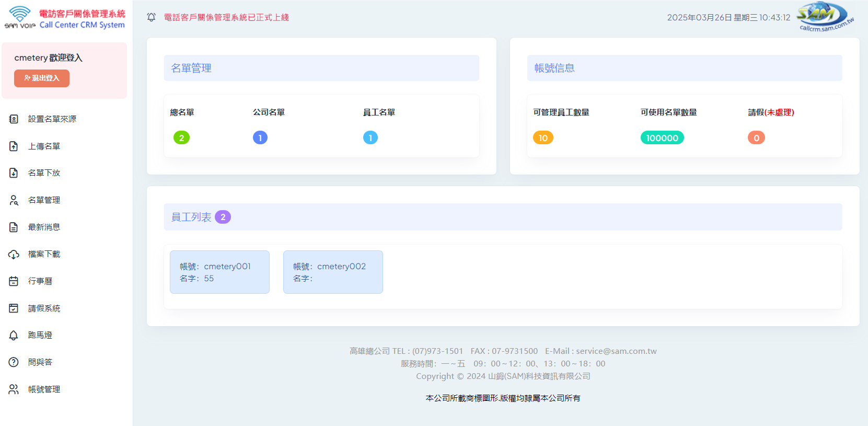Click the 設置名單來源 sidebar icon

tap(14, 119)
